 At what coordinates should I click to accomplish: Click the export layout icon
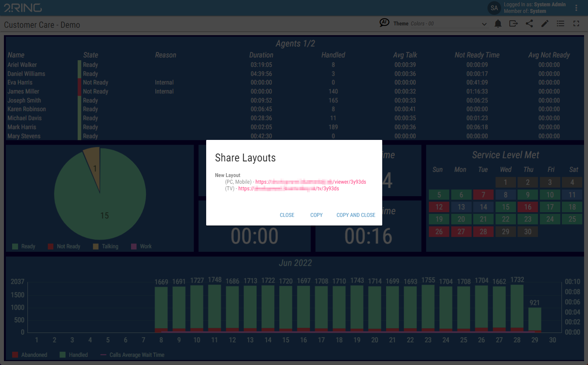click(x=513, y=24)
